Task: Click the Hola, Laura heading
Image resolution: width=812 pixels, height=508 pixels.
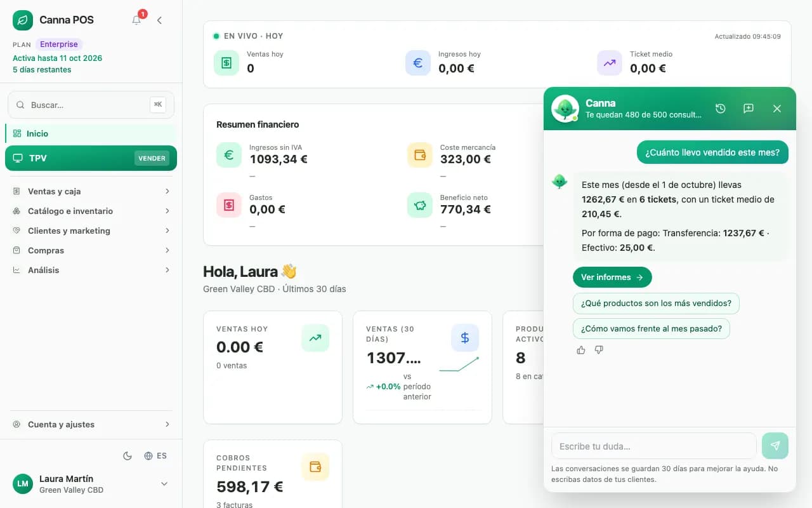Action: click(x=250, y=272)
